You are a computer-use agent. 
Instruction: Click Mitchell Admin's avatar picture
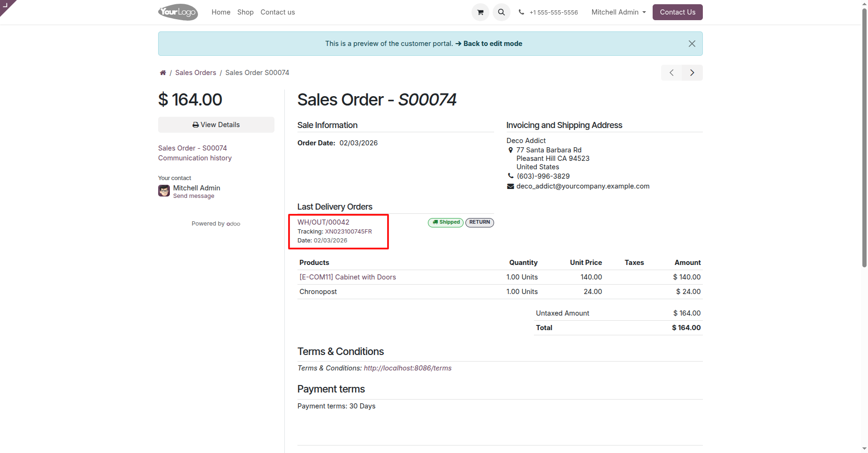pyautogui.click(x=164, y=191)
